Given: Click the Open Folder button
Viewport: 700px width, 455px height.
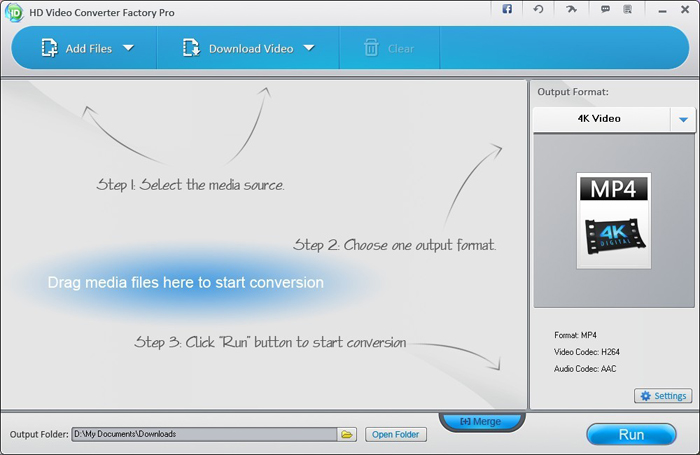Looking at the screenshot, I should click(396, 434).
